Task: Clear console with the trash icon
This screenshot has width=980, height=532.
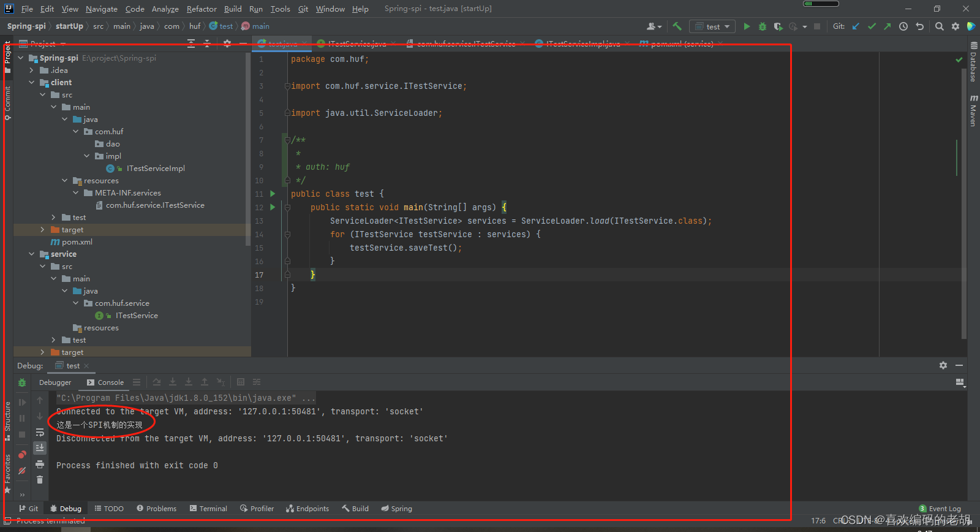Action: click(40, 480)
